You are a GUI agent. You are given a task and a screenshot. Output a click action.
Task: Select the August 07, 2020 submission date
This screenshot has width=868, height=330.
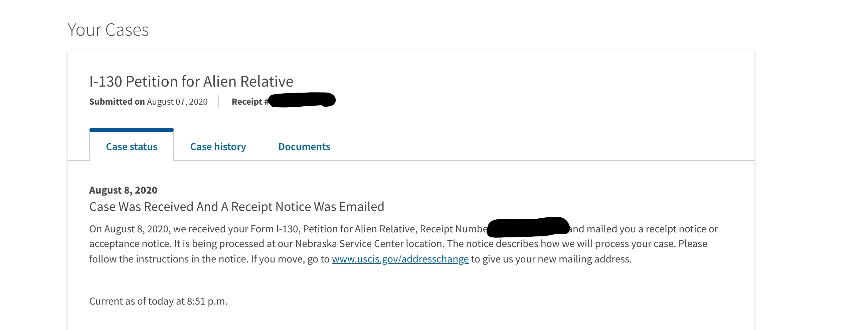pyautogui.click(x=177, y=102)
